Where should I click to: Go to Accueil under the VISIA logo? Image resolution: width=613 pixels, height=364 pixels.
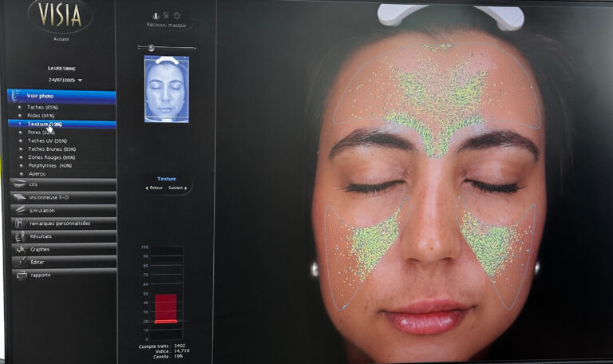(x=61, y=39)
